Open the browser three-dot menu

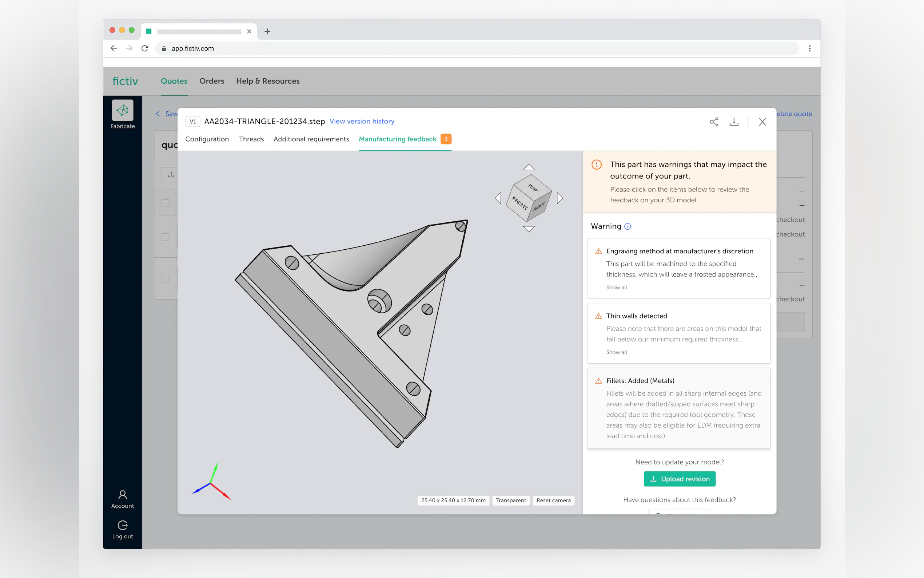[809, 48]
